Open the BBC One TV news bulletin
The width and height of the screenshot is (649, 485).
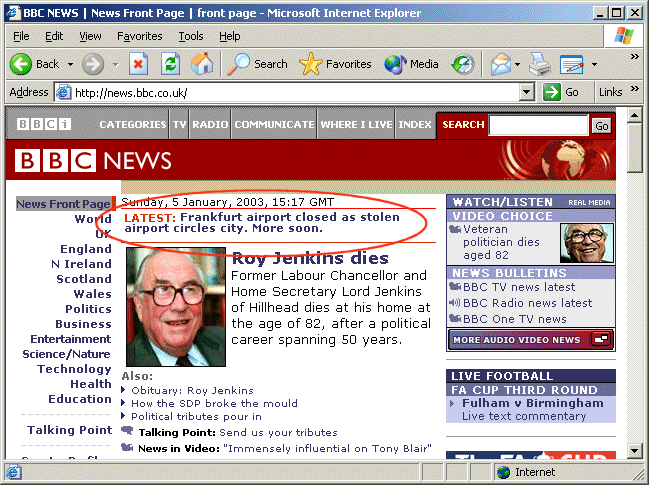[x=514, y=319]
